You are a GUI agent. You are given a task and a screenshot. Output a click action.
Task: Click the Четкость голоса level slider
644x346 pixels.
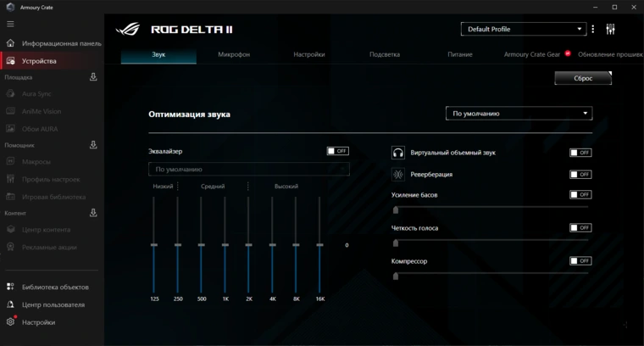click(491, 243)
